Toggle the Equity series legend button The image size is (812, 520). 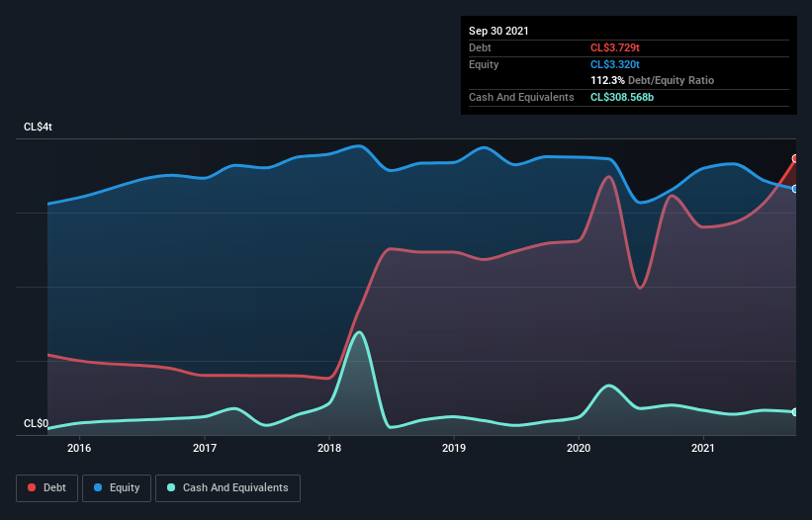click(117, 488)
